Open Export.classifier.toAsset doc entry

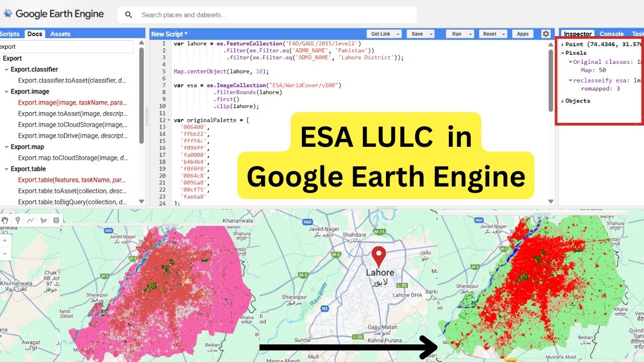(72, 80)
